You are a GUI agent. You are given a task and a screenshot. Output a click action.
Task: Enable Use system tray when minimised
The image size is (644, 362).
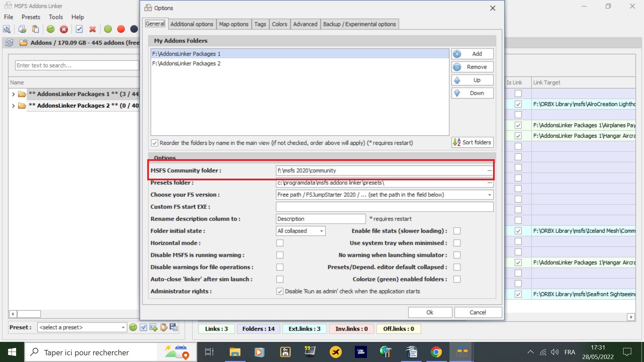pyautogui.click(x=457, y=243)
